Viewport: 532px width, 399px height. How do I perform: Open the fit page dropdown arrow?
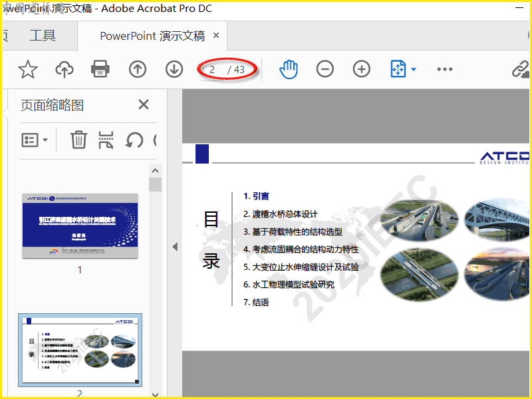(413, 70)
